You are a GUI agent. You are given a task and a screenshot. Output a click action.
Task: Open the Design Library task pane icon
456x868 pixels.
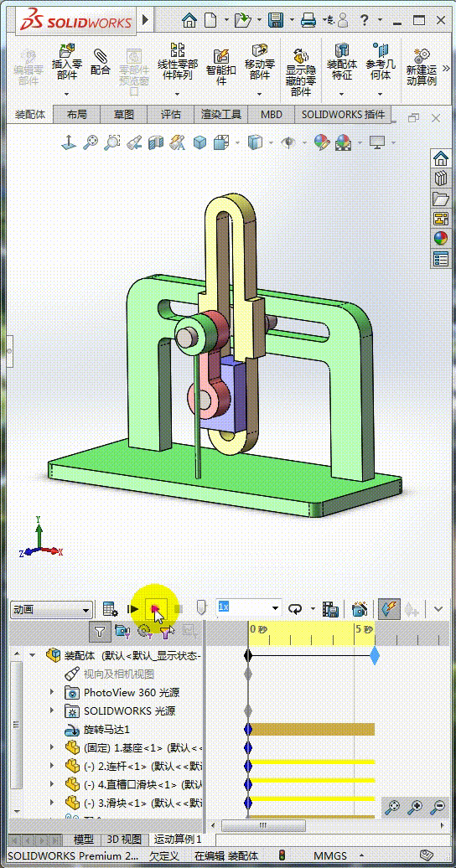point(440,178)
